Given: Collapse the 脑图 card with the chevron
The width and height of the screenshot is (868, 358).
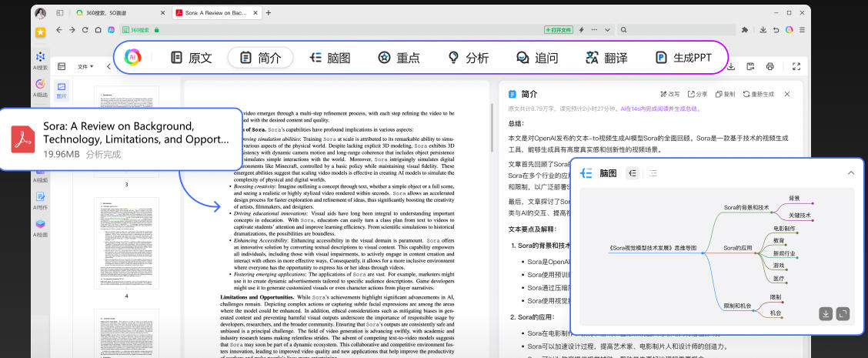Looking at the screenshot, I should pos(850,173).
